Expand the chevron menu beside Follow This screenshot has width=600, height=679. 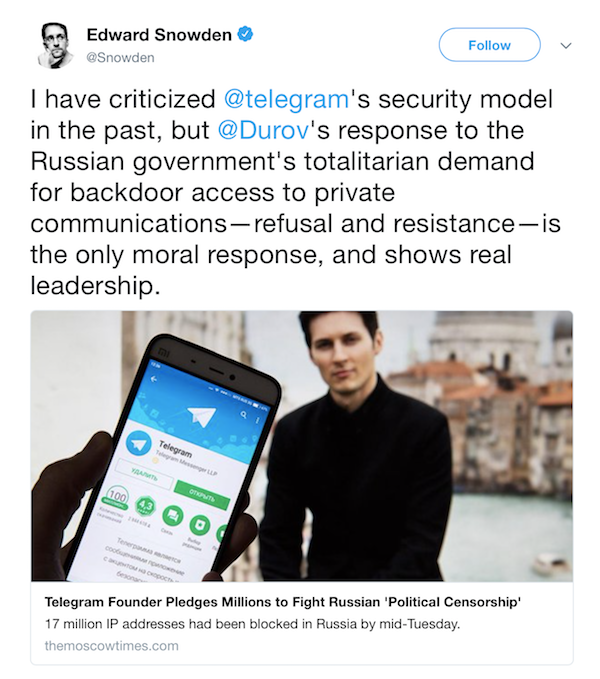tap(566, 45)
